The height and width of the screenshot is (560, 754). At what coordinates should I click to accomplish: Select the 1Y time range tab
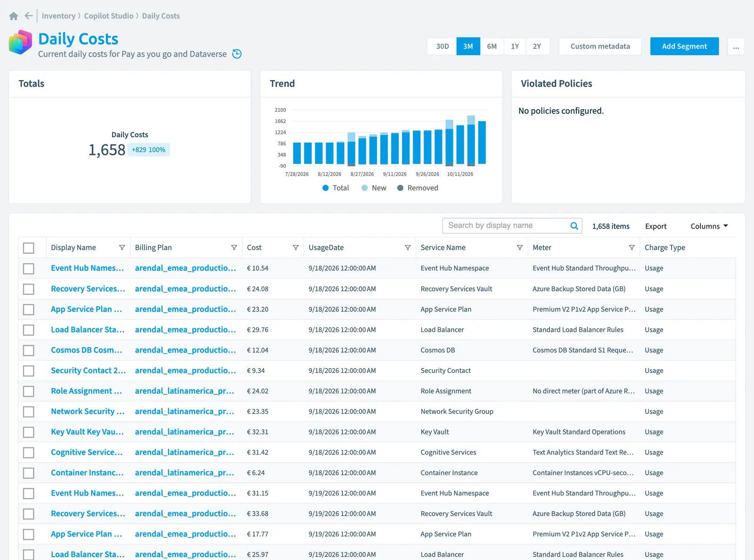[515, 46]
